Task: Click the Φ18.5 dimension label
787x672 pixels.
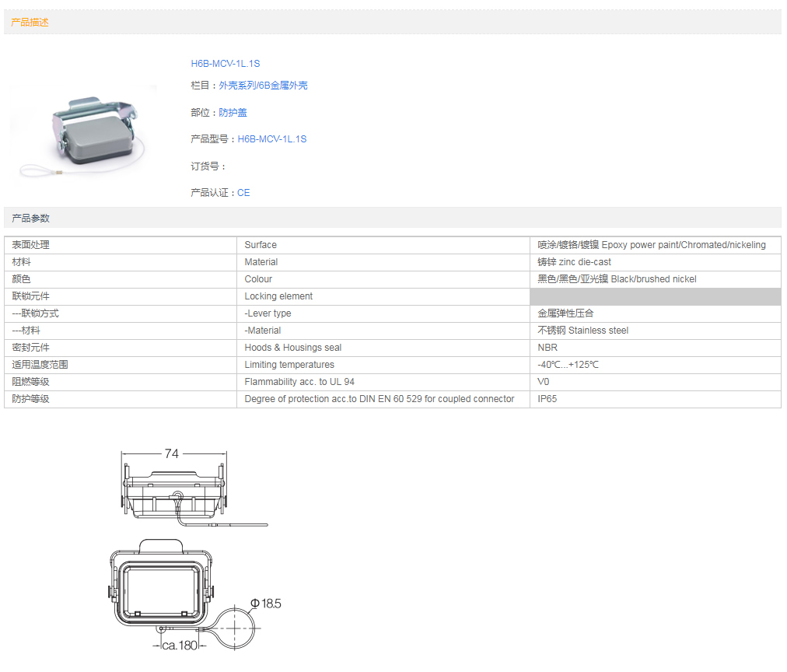Action: 265,604
